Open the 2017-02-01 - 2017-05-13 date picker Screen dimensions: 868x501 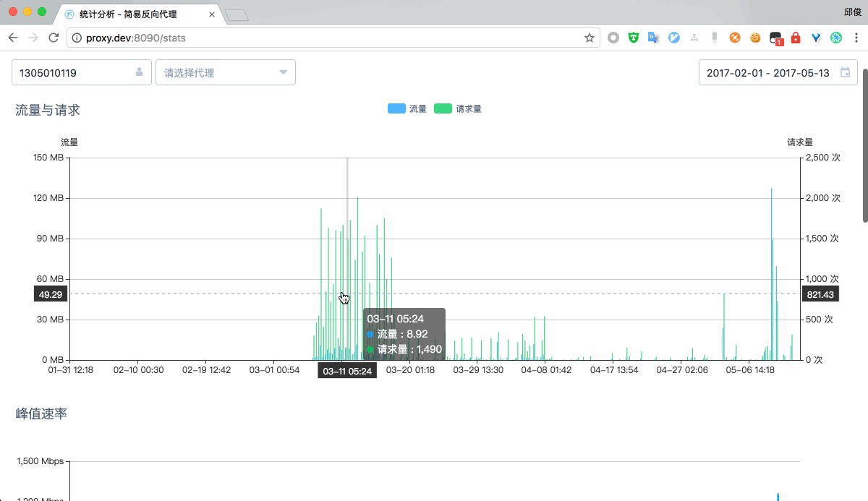[x=778, y=72]
